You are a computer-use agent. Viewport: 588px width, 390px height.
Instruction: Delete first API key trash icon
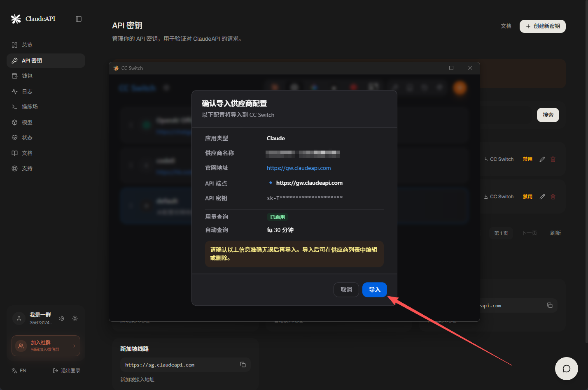[x=553, y=159]
